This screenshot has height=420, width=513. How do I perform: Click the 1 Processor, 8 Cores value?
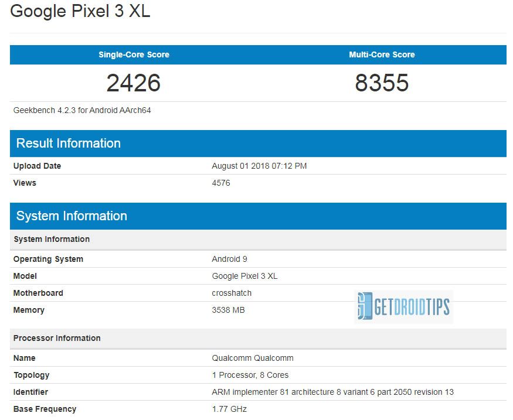point(250,375)
